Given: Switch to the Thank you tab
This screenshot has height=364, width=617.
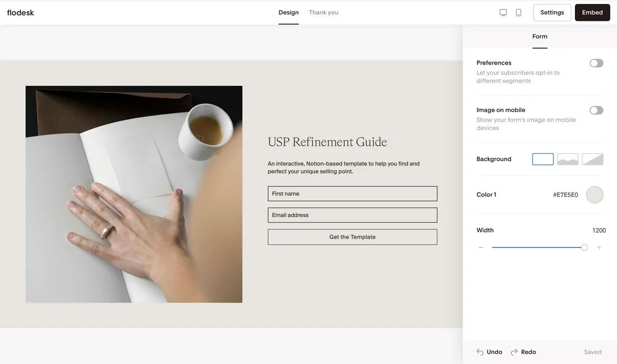Looking at the screenshot, I should pos(324,11).
